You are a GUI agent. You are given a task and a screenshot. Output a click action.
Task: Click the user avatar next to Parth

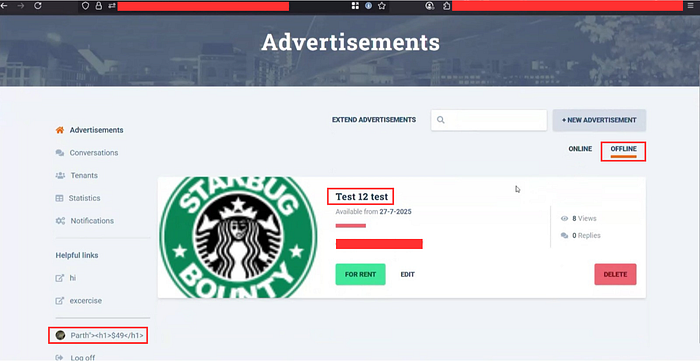(60, 335)
